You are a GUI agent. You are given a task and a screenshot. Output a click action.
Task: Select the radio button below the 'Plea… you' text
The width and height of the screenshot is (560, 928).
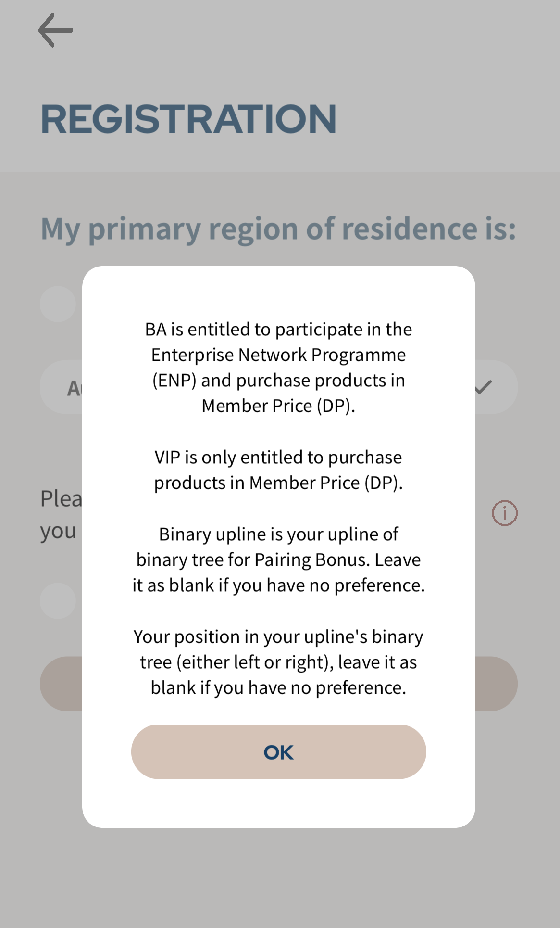[58, 601]
